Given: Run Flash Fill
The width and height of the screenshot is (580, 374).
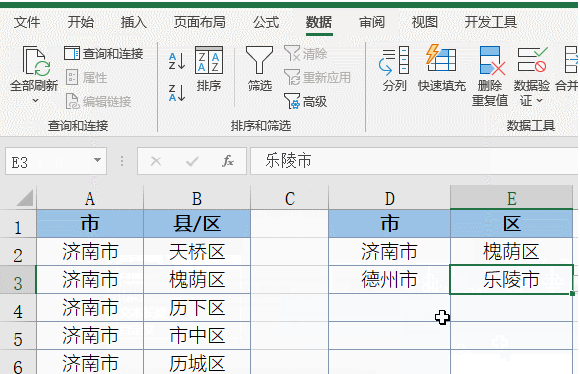Looking at the screenshot, I should [442, 69].
